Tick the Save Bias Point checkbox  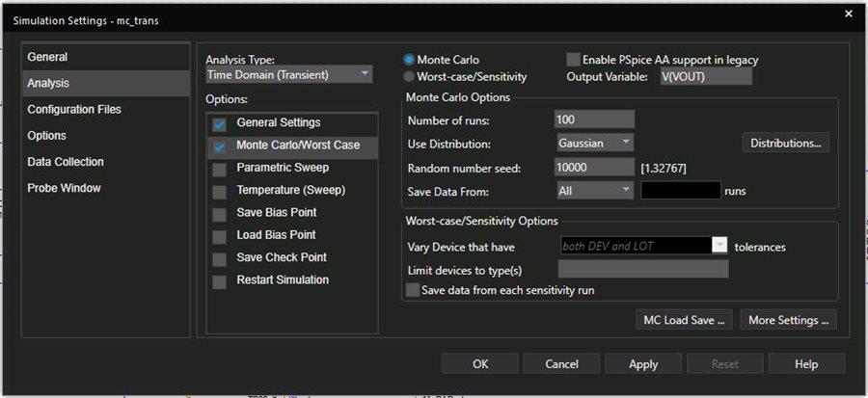[220, 215]
